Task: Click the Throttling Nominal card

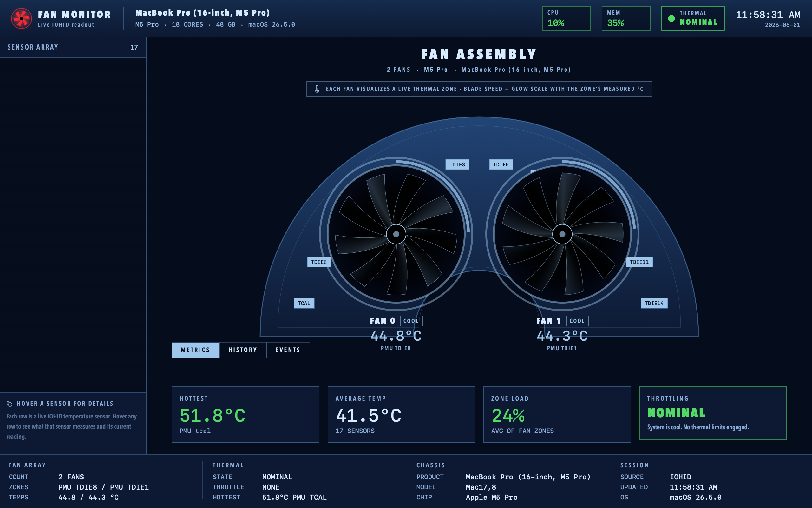Action: (x=713, y=413)
